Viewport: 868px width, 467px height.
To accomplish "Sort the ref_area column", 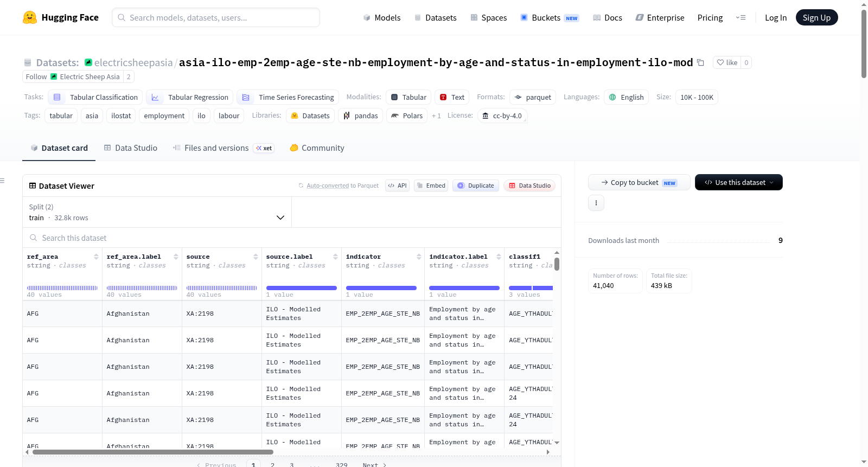I will [x=96, y=257].
